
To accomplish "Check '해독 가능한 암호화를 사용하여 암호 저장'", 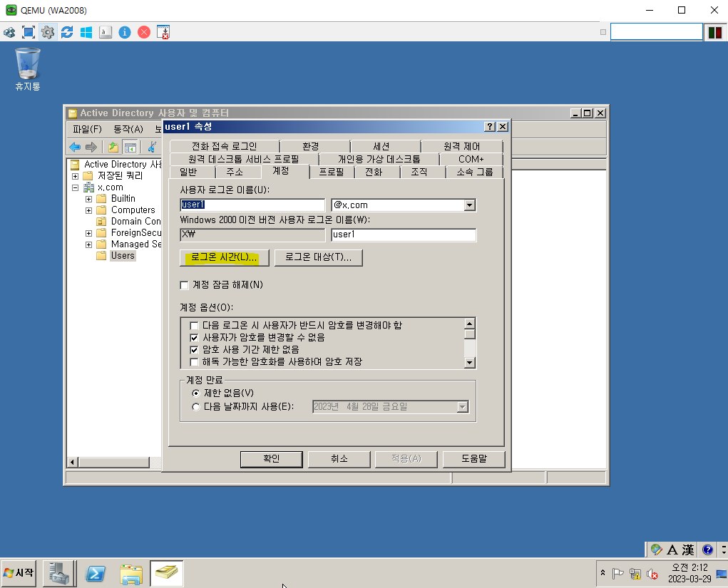I will [194, 362].
